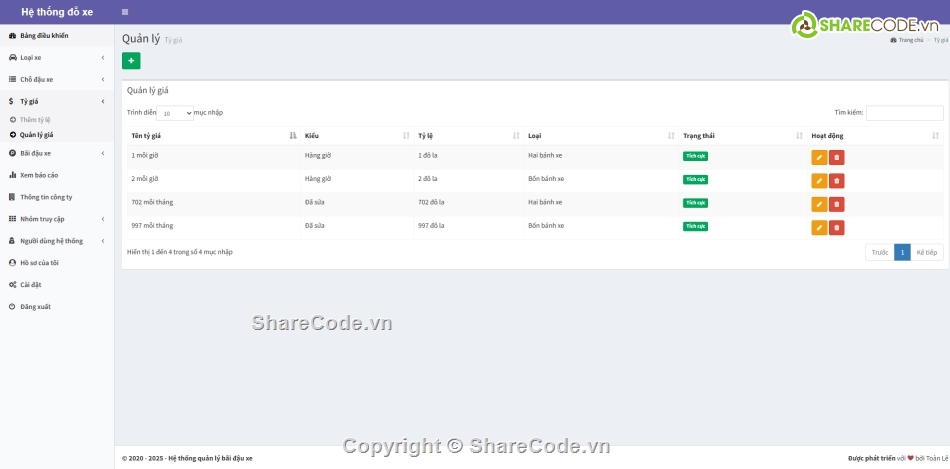
Task: Edit the "1 mỗi giờ" row with the pencil icon
Action: point(819,158)
